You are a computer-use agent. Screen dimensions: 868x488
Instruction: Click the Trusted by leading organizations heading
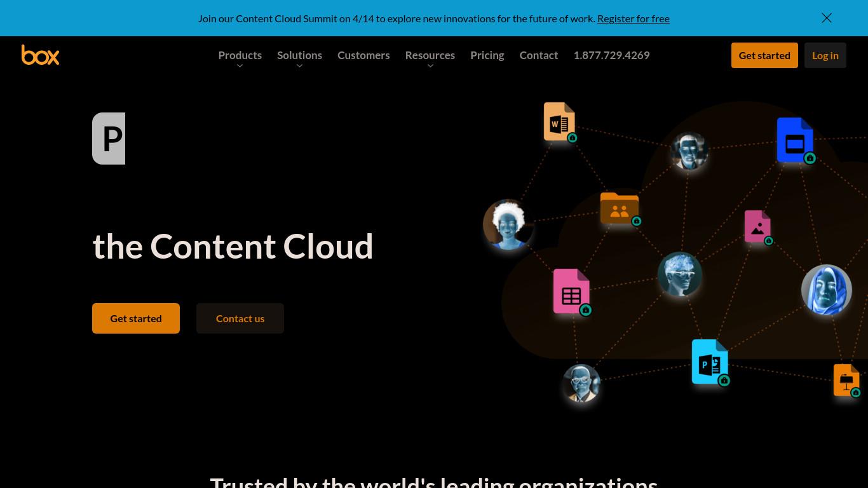click(434, 482)
